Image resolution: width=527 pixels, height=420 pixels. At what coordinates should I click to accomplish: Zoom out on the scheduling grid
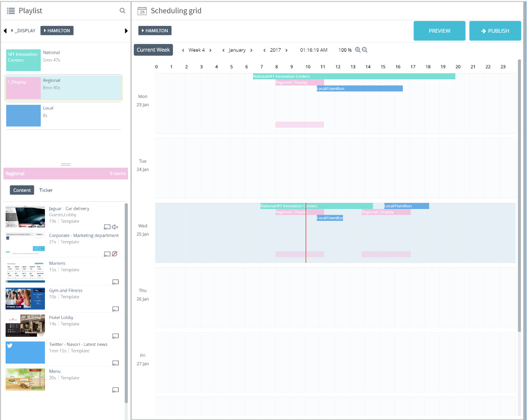pos(365,50)
